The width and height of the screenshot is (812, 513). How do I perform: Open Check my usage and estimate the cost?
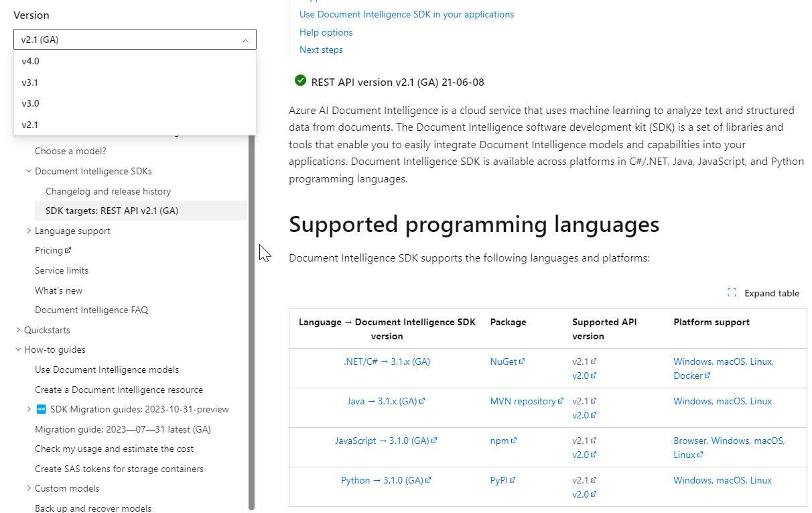(114, 449)
